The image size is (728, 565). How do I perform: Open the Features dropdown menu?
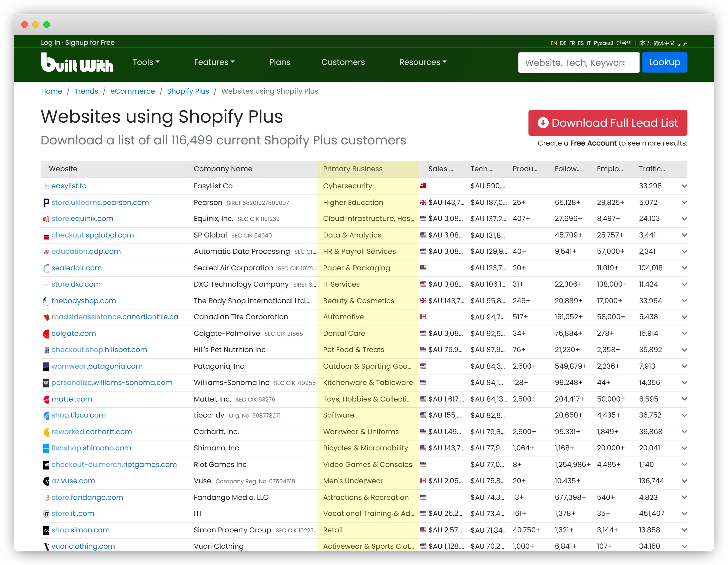(214, 62)
